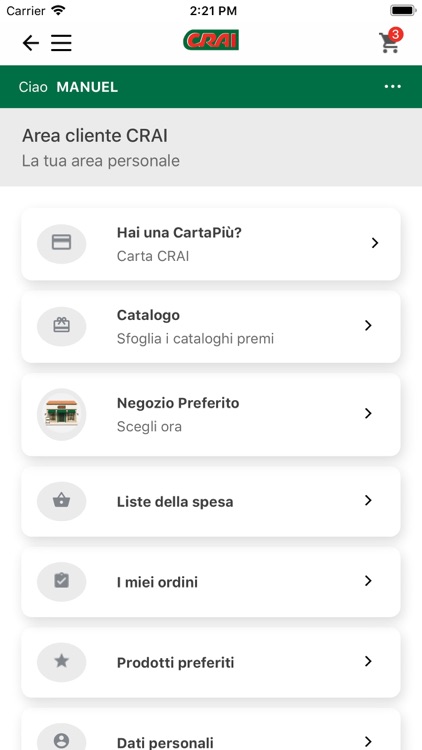Open Prodotti preferiti entry

pyautogui.click(x=211, y=662)
